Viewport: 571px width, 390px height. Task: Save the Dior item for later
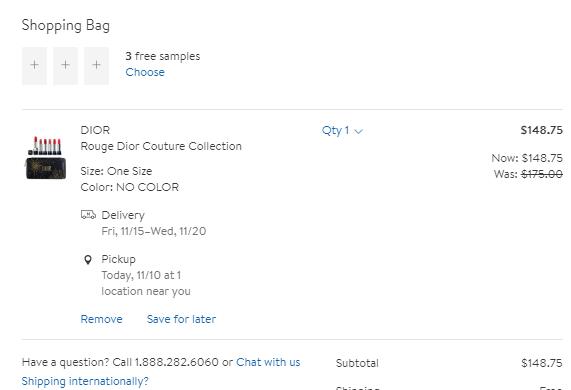[x=181, y=319]
